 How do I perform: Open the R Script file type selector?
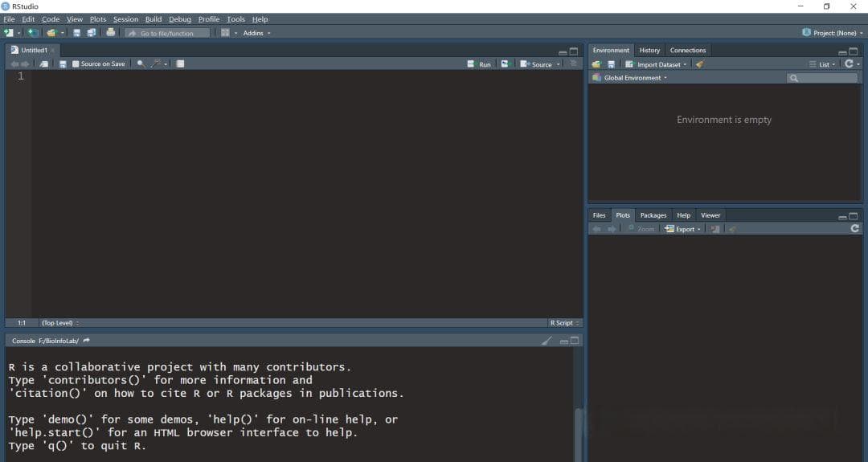(564, 323)
